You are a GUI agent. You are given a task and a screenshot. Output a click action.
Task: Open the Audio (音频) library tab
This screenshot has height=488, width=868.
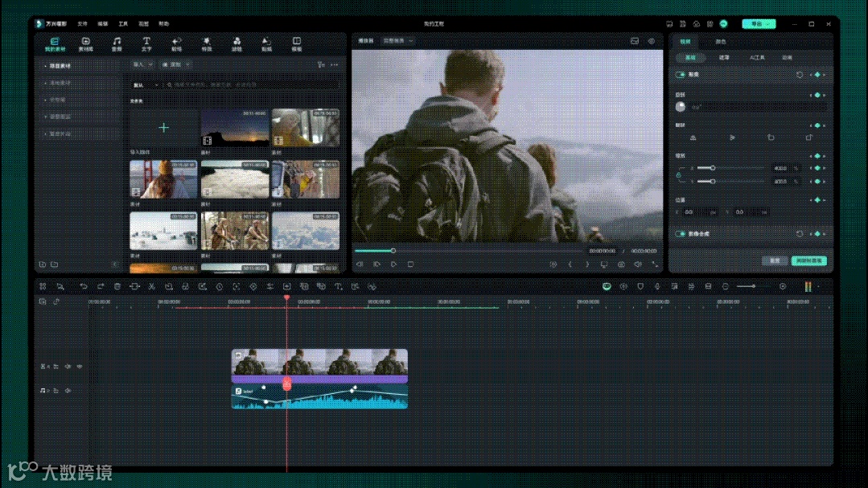coord(117,43)
